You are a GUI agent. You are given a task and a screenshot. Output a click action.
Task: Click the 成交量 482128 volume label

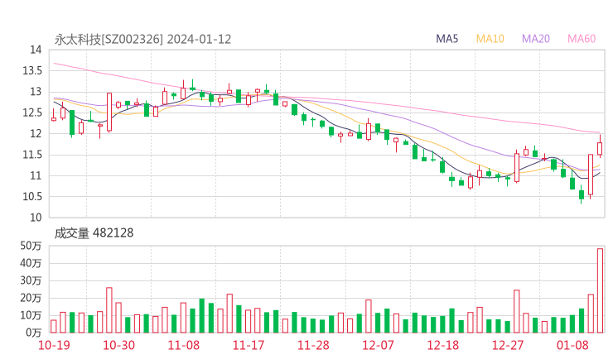(94, 233)
